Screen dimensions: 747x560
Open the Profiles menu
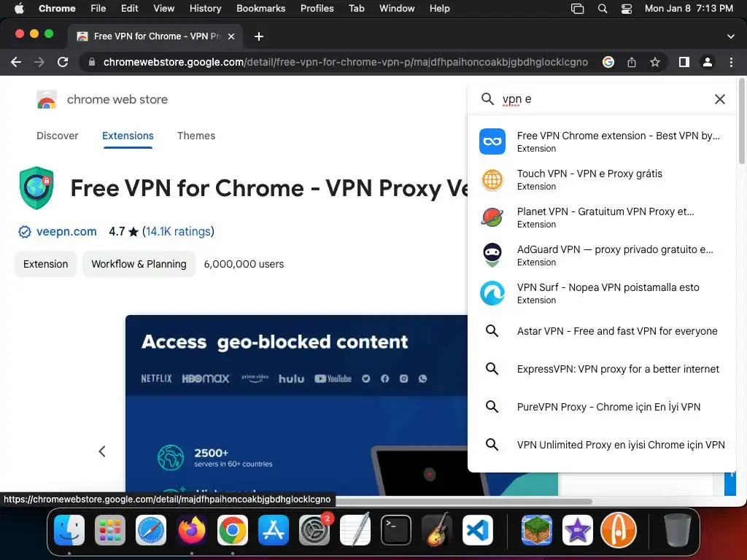click(x=317, y=9)
